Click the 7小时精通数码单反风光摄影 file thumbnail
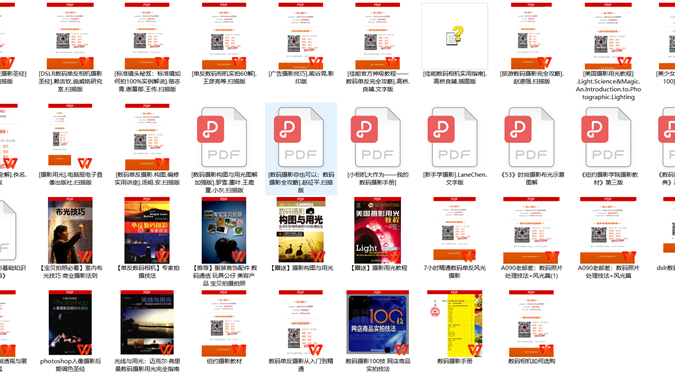The image size is (675, 380). pyautogui.click(x=454, y=230)
